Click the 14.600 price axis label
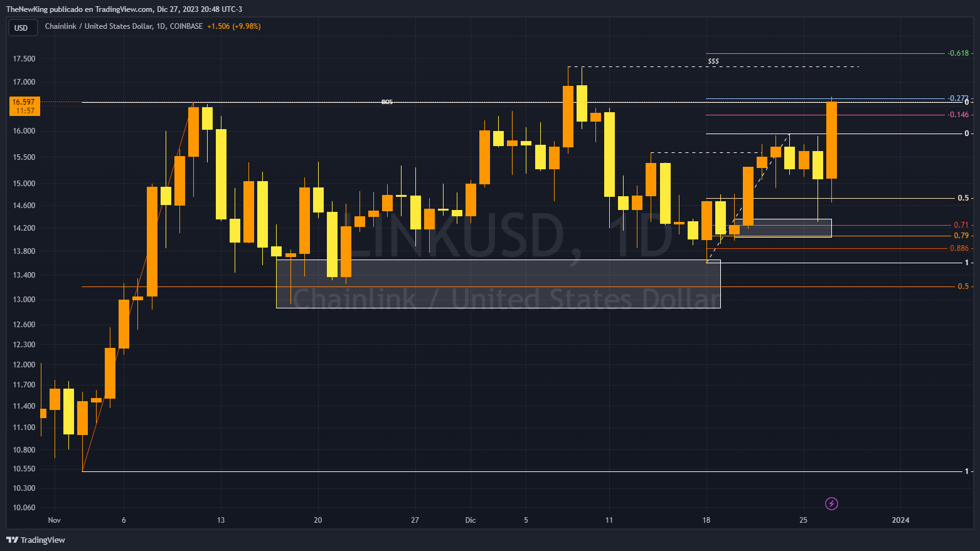The width and height of the screenshot is (980, 551). tap(24, 206)
